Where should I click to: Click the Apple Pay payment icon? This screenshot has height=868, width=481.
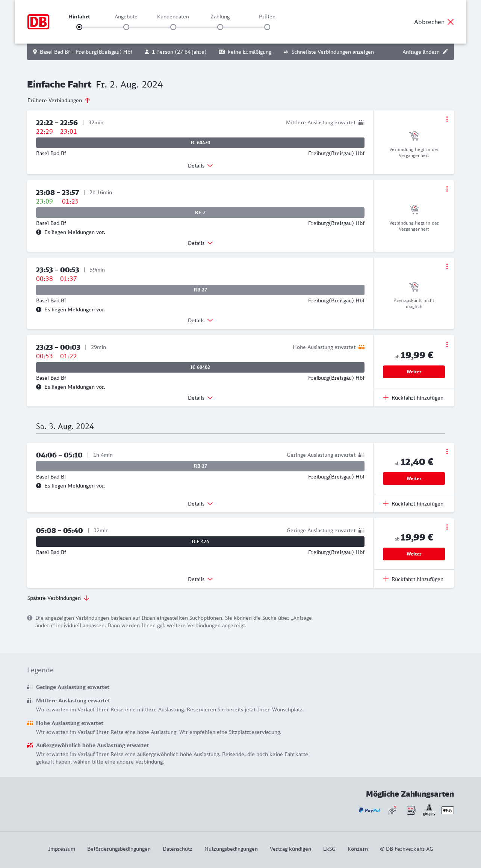click(448, 810)
